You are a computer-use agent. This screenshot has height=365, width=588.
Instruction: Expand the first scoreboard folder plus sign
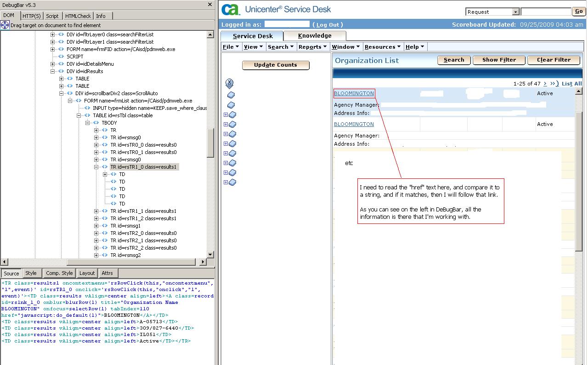[x=226, y=114]
